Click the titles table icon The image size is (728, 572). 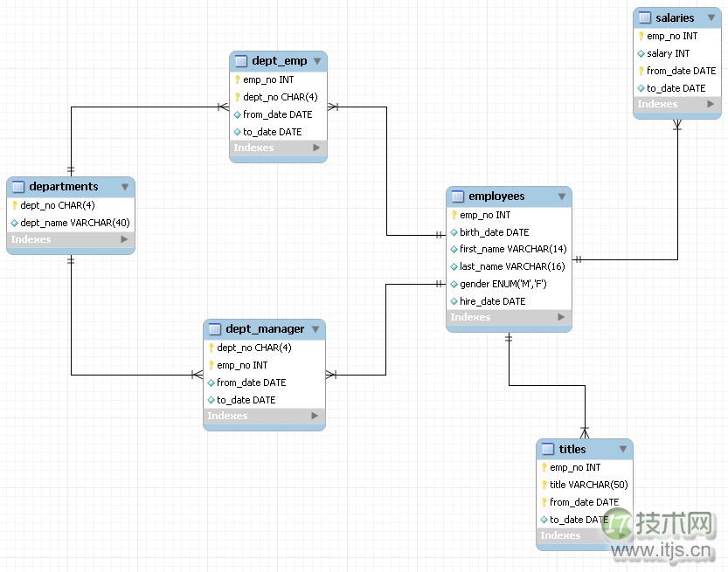(x=548, y=449)
